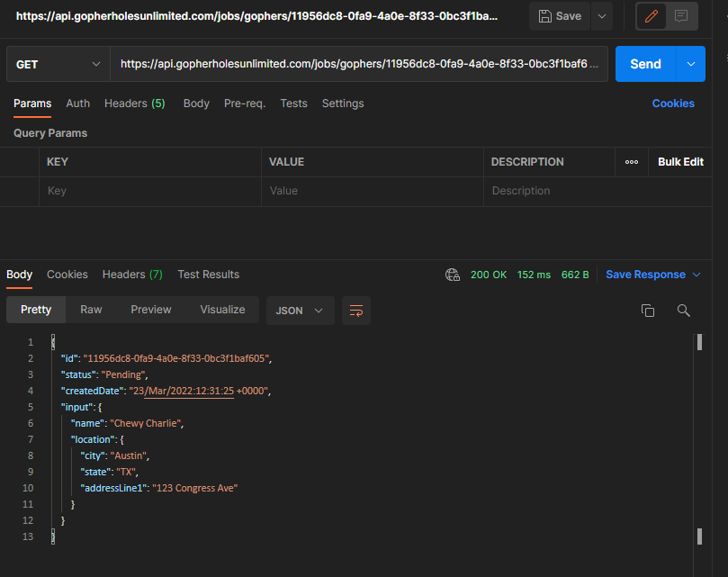Click the Save button
The image size is (728, 577).
[x=560, y=16]
